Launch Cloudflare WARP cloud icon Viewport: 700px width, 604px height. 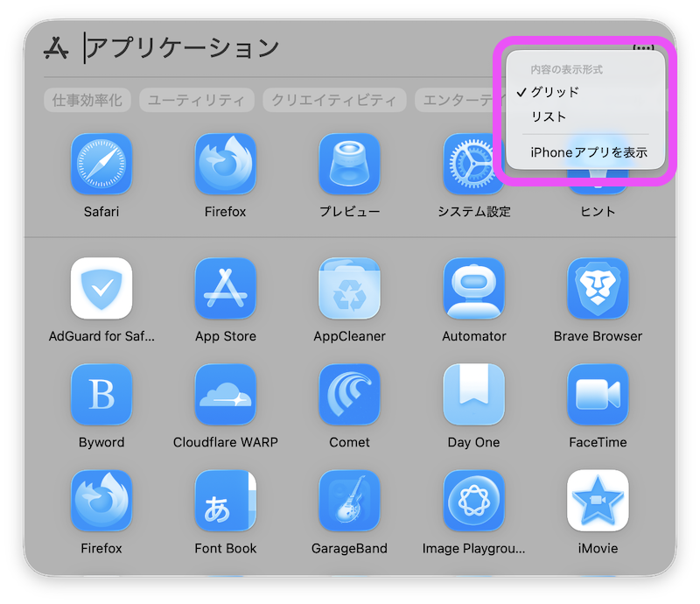pyautogui.click(x=226, y=395)
